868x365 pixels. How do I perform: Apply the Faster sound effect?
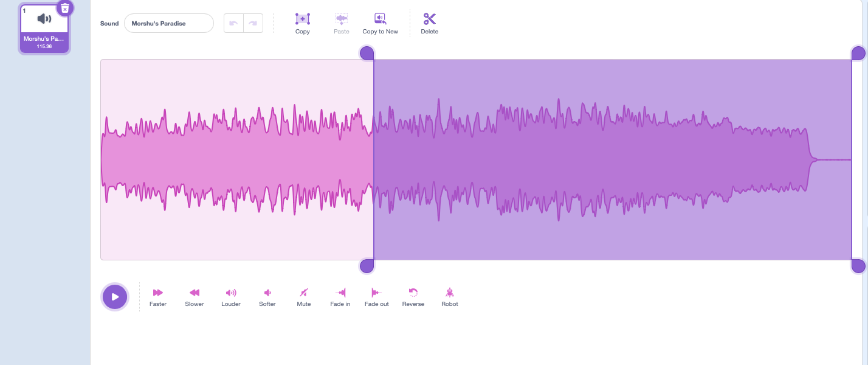[x=158, y=293]
